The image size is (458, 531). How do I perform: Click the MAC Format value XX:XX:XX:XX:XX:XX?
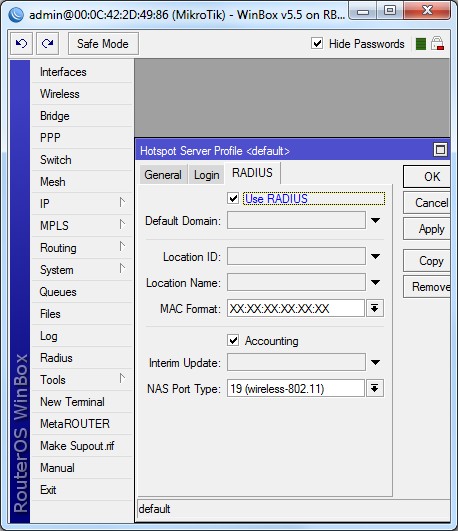click(x=279, y=309)
